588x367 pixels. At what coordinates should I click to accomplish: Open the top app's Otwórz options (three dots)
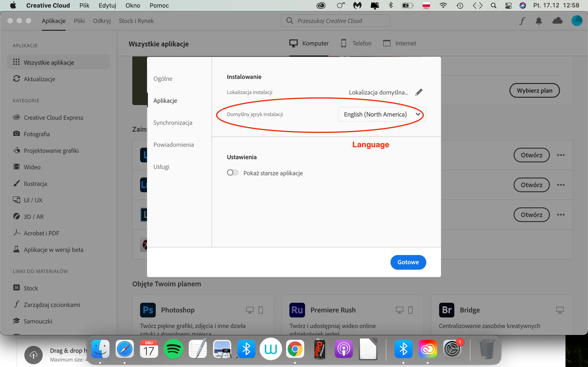coord(561,155)
